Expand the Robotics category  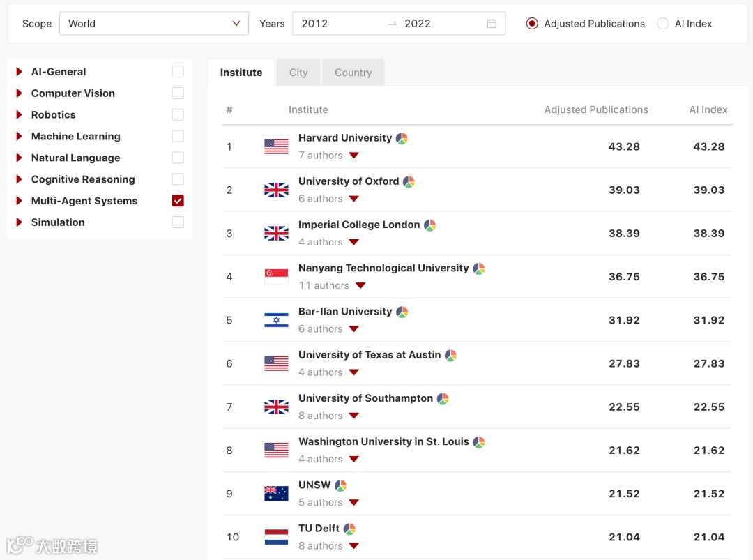pos(20,115)
